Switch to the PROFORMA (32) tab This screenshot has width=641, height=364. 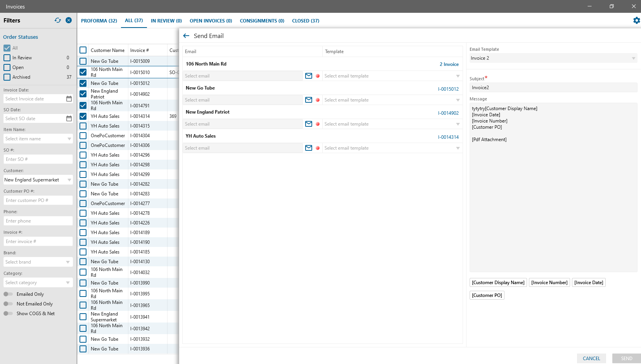tap(99, 21)
